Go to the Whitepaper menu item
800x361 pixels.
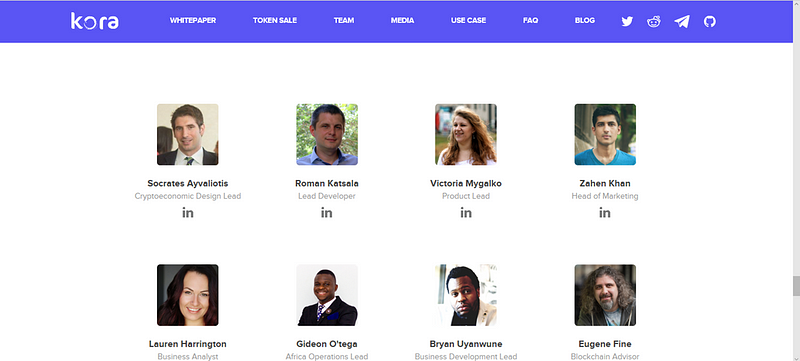pos(193,20)
